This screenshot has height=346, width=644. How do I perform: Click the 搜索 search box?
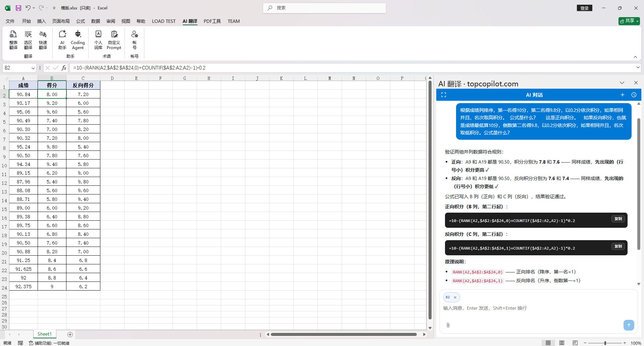pos(325,8)
